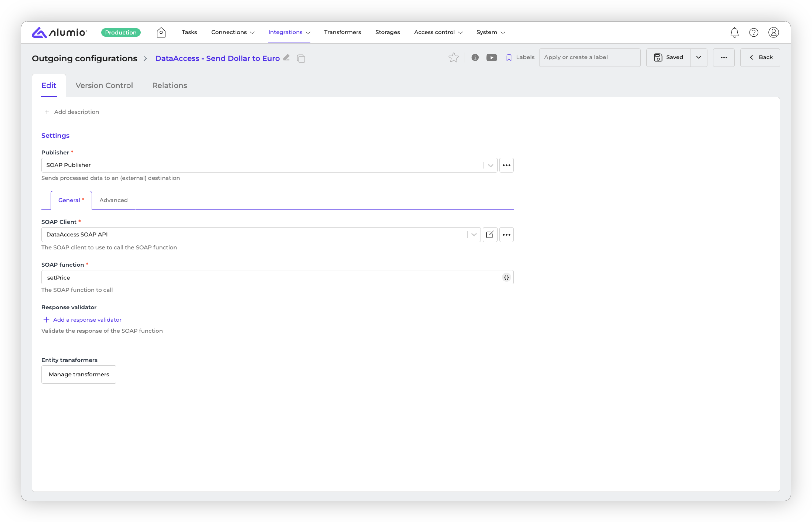Insert placeholder with curly braces icon

coord(506,277)
